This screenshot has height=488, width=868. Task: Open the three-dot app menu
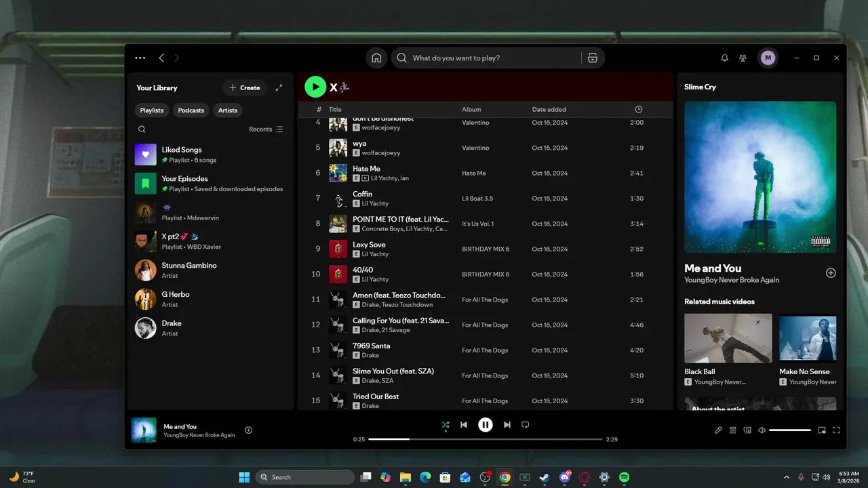pyautogui.click(x=140, y=58)
